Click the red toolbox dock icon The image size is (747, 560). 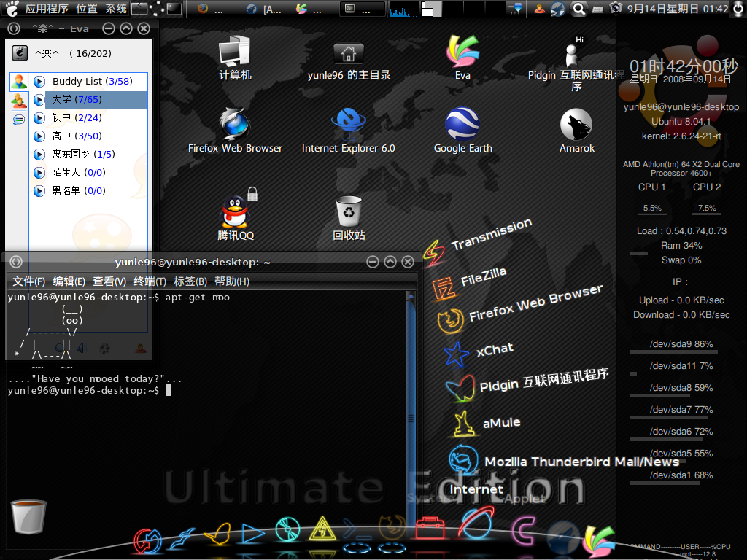pos(430,528)
